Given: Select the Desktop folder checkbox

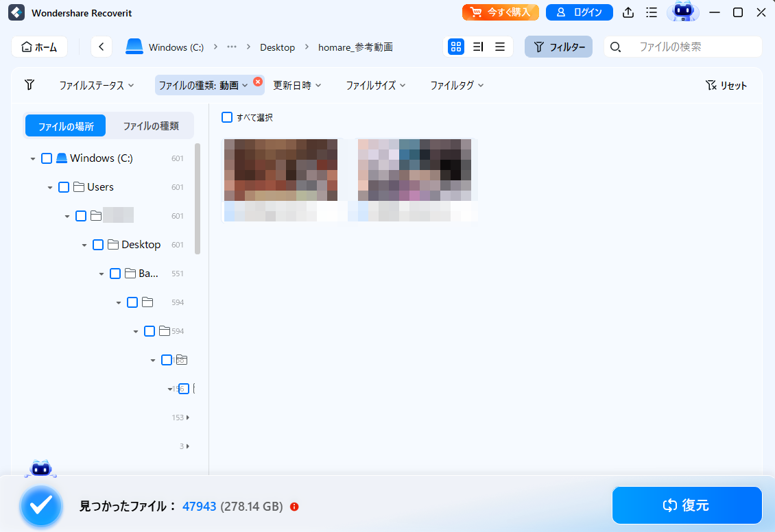Looking at the screenshot, I should pyautogui.click(x=98, y=244).
